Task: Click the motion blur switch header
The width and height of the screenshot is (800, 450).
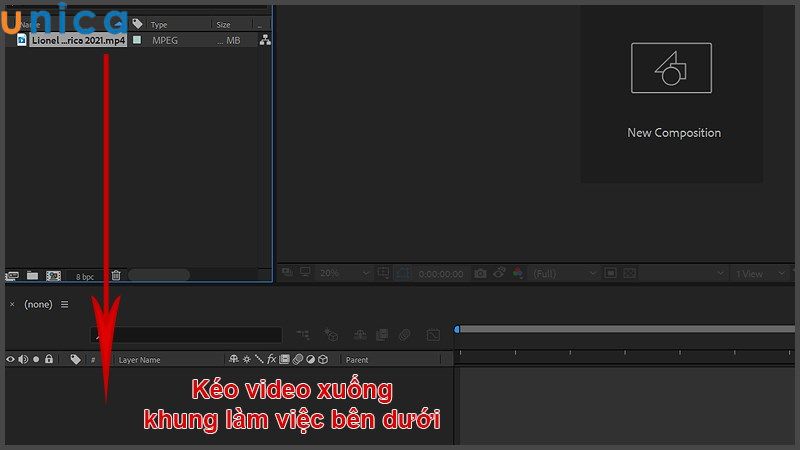Action: pyautogui.click(x=298, y=359)
